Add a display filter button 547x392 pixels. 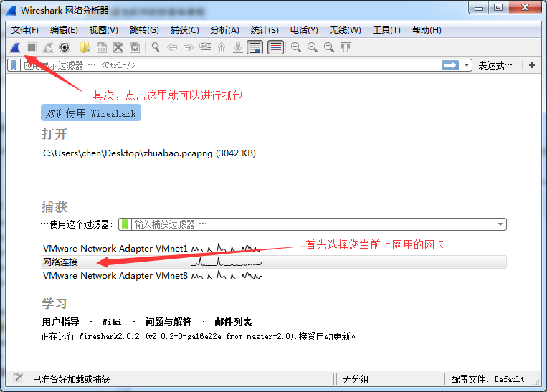tap(532, 65)
